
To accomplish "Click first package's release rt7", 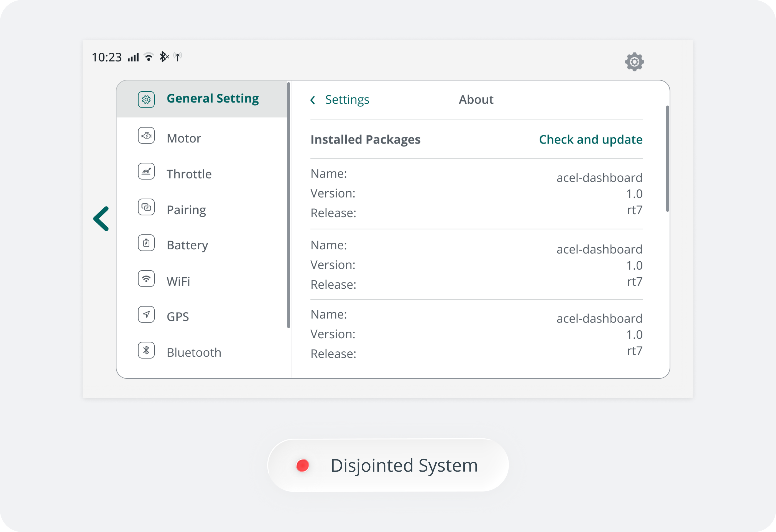I will (x=634, y=210).
